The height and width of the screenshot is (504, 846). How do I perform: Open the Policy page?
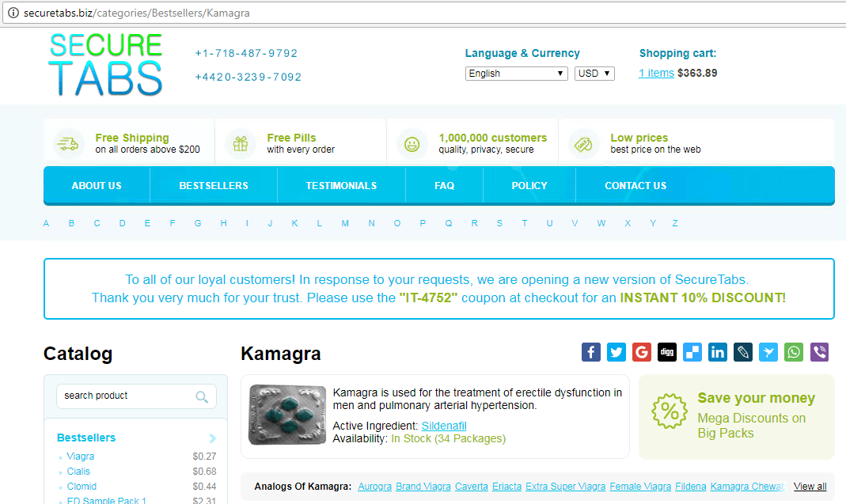[529, 186]
